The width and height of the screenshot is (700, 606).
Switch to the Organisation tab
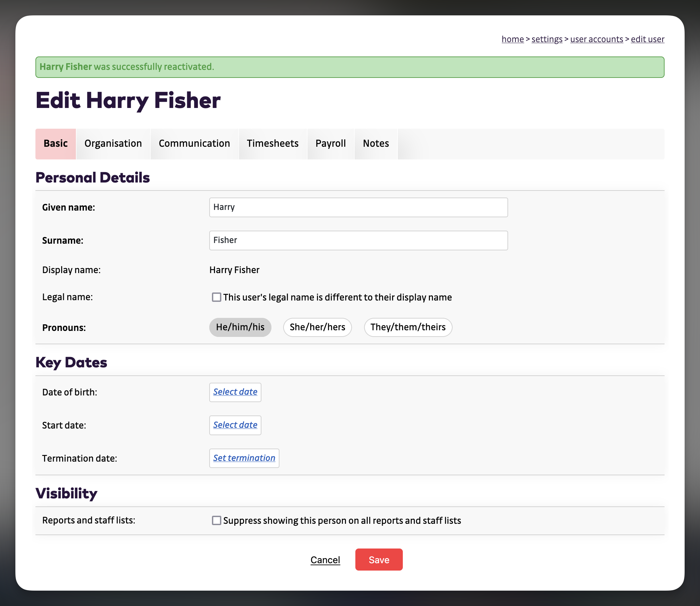click(113, 143)
